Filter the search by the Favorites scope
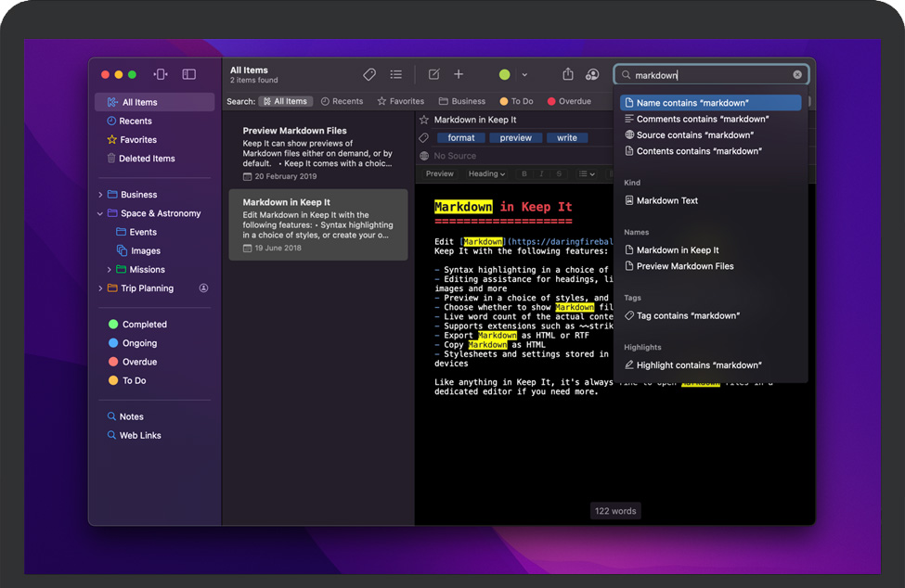The height and width of the screenshot is (588, 905). click(x=400, y=101)
